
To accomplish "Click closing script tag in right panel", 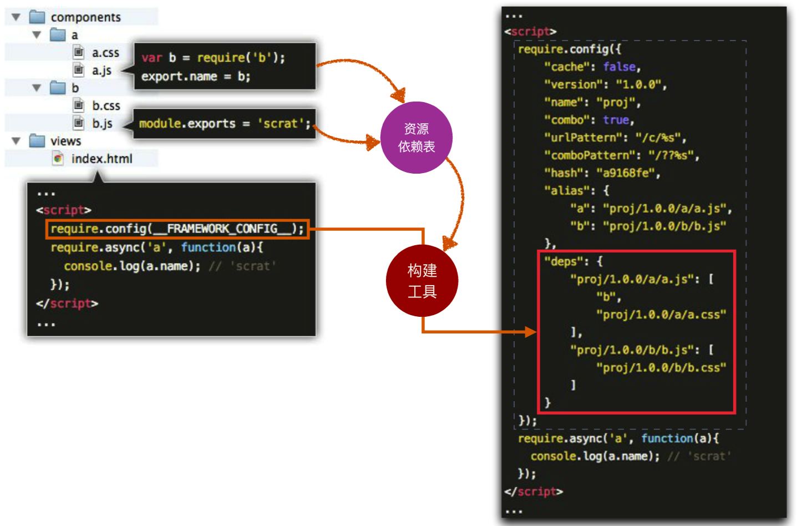I will 534,492.
